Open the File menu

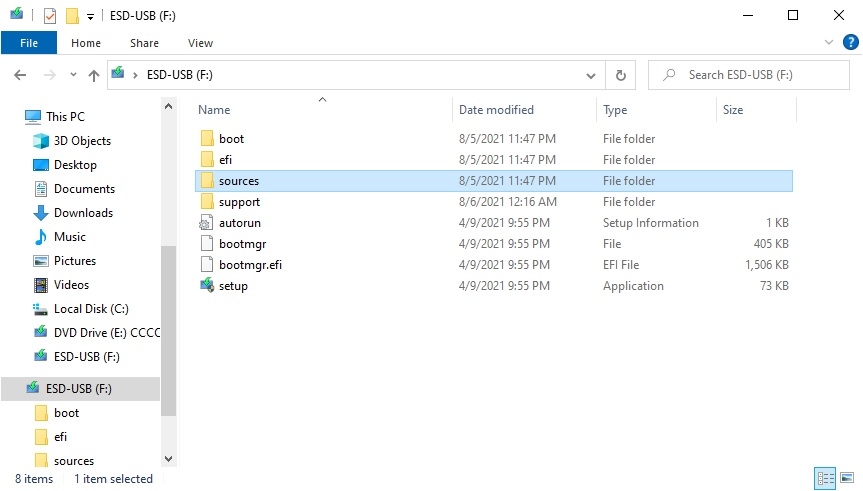[28, 43]
